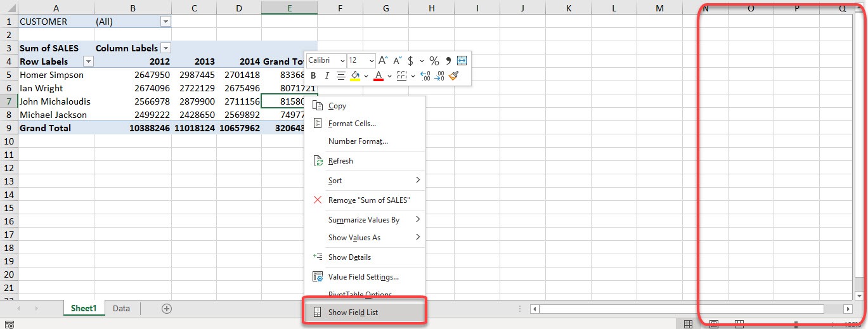Switch to the Data sheet tab
The height and width of the screenshot is (329, 868).
click(121, 309)
